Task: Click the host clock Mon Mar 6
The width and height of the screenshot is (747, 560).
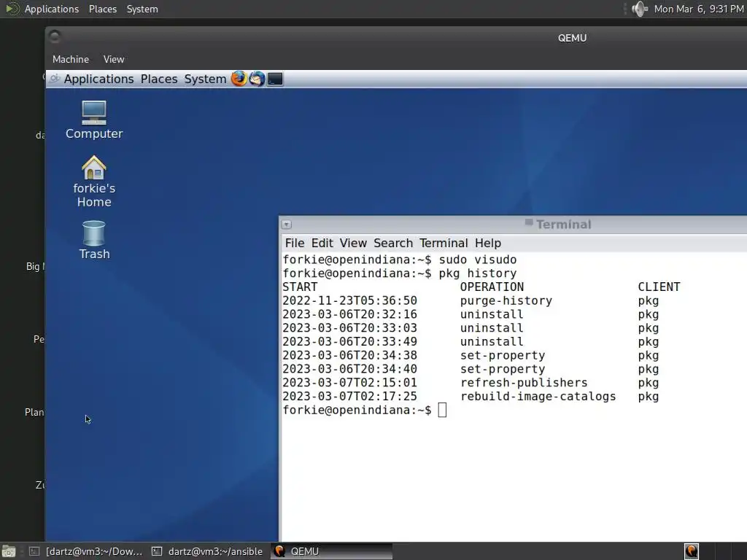Action: coord(698,9)
